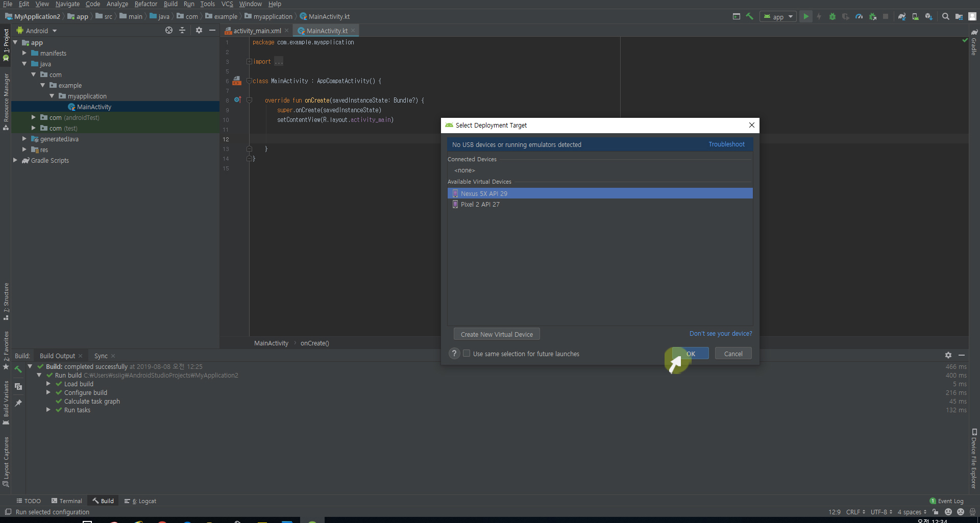Switch to the activity_main.xml tab
Viewport: 980px width, 523px height.
(x=257, y=31)
